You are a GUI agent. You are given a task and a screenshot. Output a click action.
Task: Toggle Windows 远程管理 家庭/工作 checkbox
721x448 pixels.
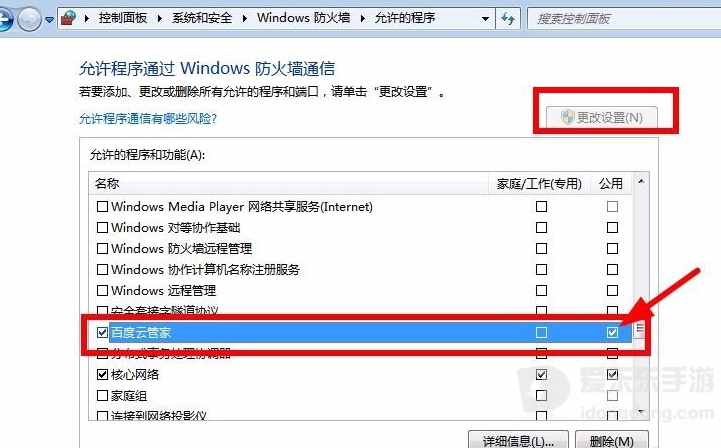(542, 291)
